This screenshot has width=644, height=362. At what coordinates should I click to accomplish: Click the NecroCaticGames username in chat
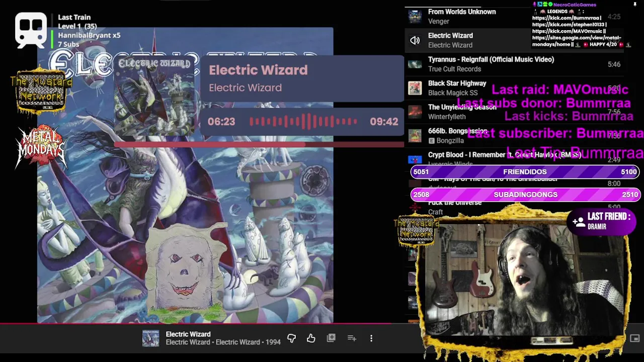coord(575,5)
